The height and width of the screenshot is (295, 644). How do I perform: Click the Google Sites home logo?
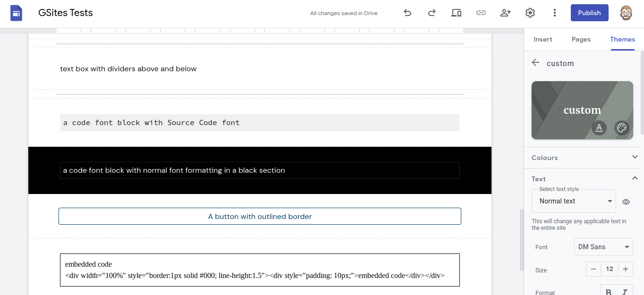pos(17,13)
